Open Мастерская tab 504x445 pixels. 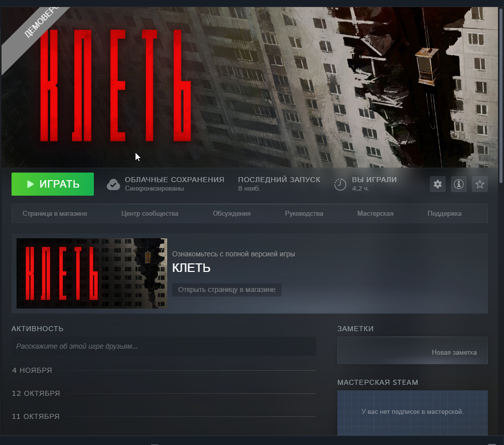coord(375,214)
